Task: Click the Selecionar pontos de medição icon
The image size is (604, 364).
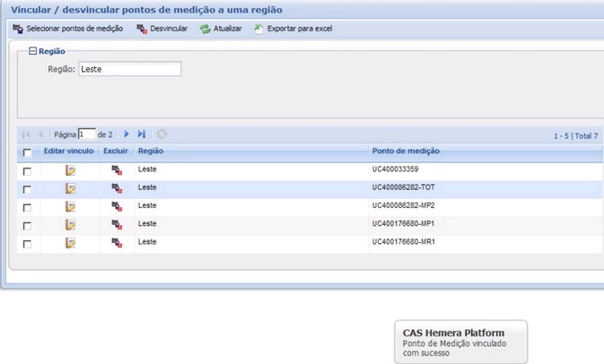Action: point(18,29)
